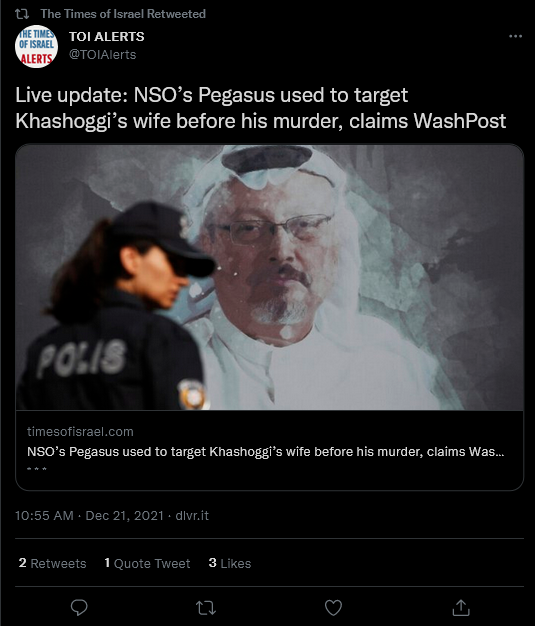The height and width of the screenshot is (626, 535).
Task: Open the @TOIAlerts handle link
Action: pyautogui.click(x=103, y=54)
